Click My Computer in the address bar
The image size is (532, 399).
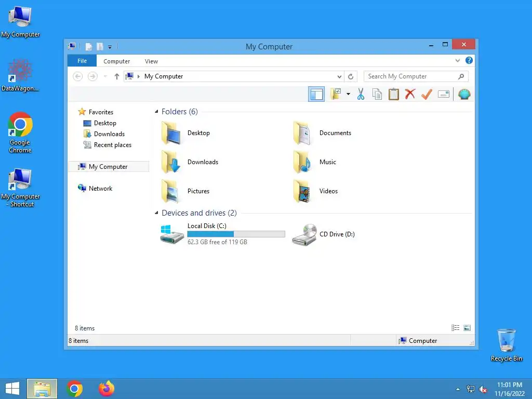[x=164, y=76]
